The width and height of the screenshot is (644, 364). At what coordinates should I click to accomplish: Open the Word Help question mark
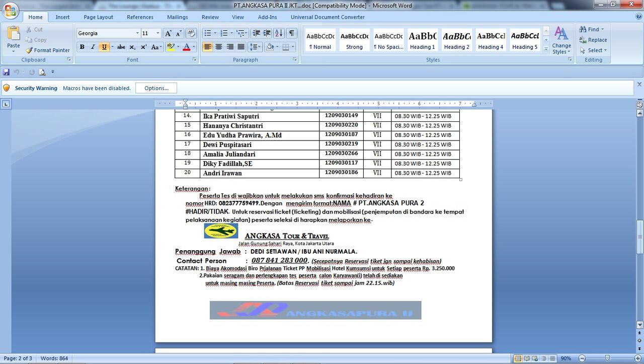(638, 17)
